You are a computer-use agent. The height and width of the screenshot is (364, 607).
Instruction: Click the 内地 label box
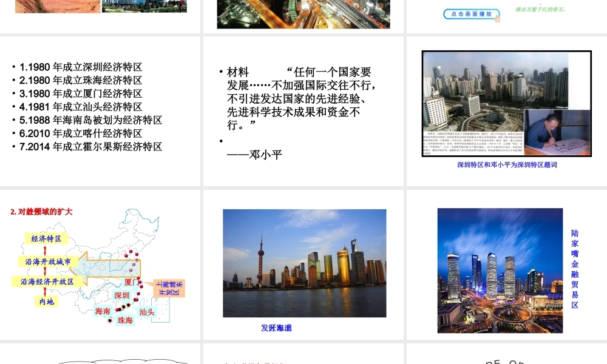click(x=47, y=302)
